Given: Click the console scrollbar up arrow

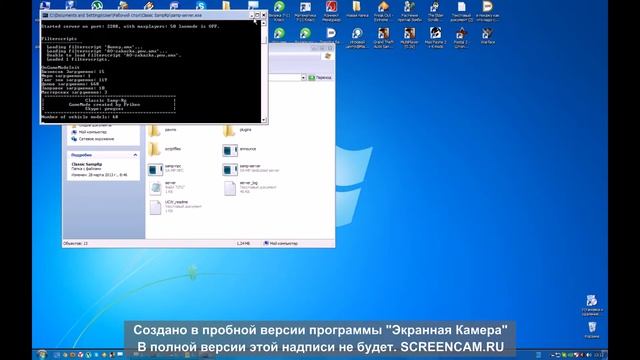Looking at the screenshot, I should [264, 23].
